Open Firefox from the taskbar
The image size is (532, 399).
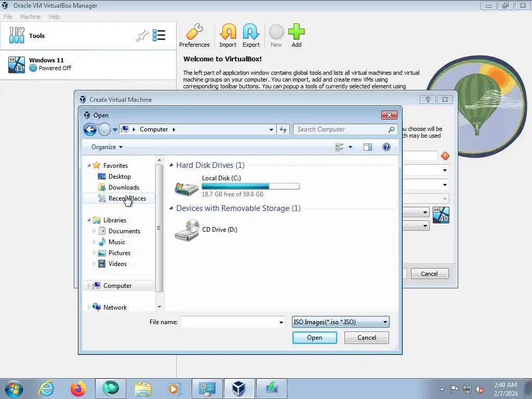click(78, 389)
